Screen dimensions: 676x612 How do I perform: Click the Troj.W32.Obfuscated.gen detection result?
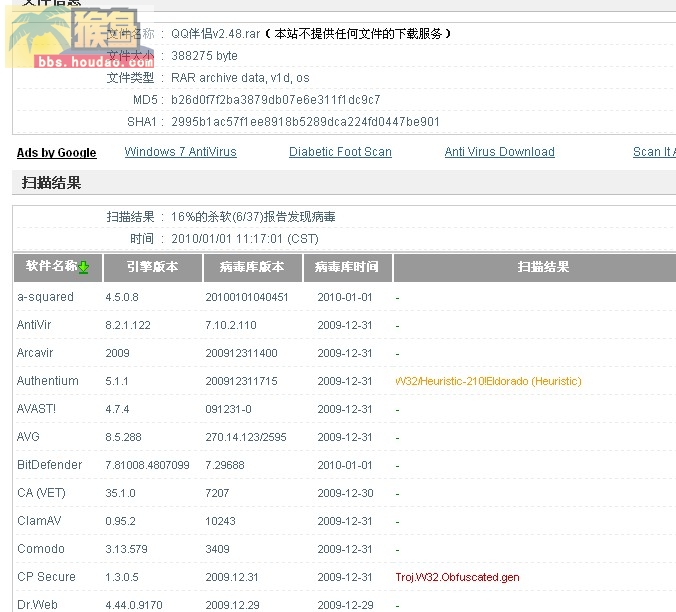(x=457, y=578)
